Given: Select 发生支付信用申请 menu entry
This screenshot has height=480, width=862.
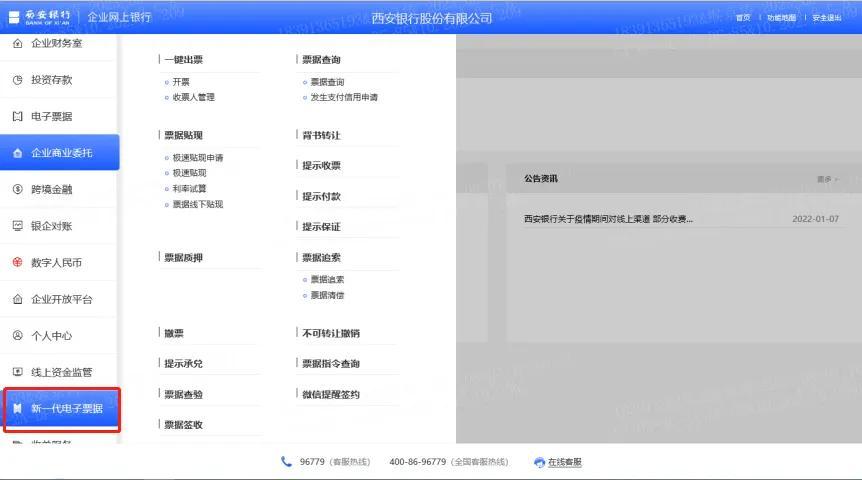Looking at the screenshot, I should click(x=344, y=97).
